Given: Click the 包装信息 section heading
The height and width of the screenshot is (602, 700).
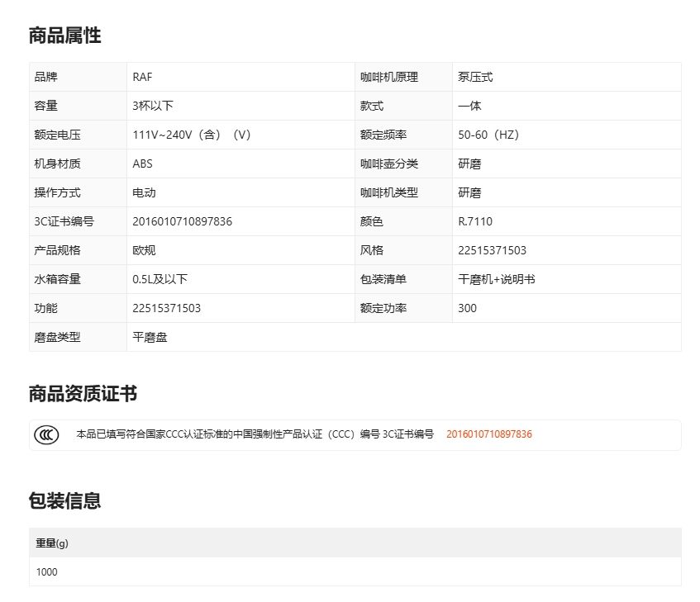Looking at the screenshot, I should (64, 500).
